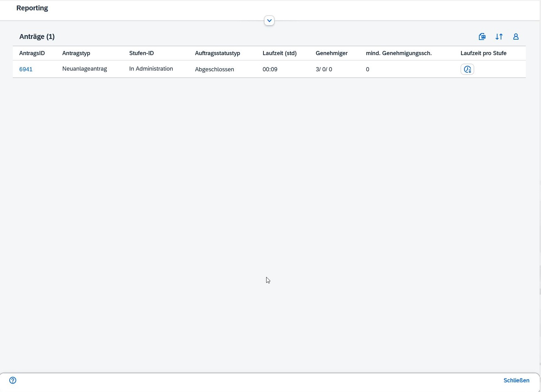Click the person icon above table
The width and height of the screenshot is (541, 392).
pos(516,37)
